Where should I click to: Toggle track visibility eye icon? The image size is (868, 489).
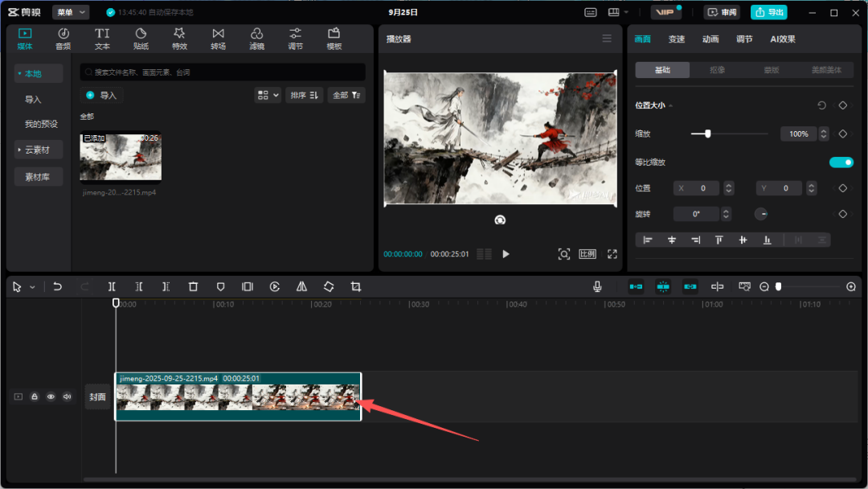51,397
